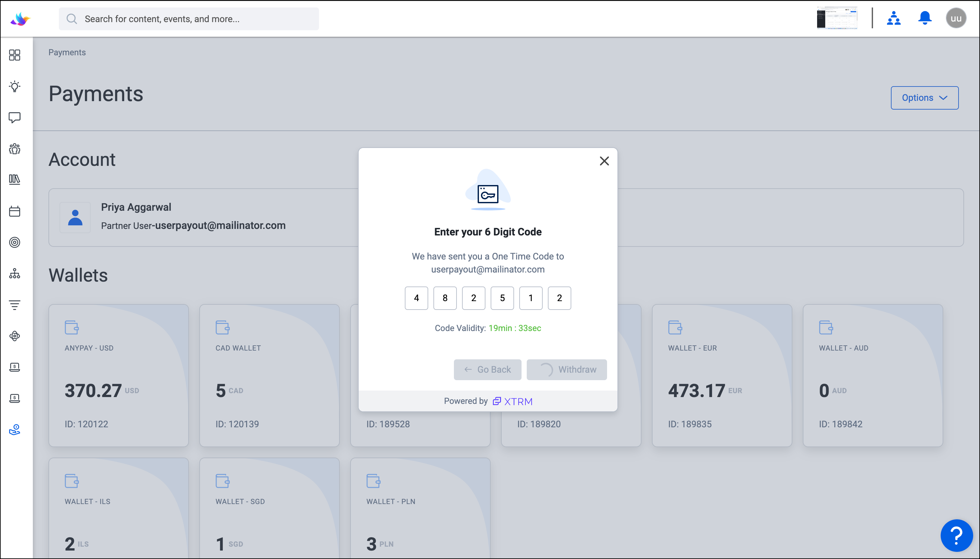Open the lower laptop dollar sidebar icon
The height and width of the screenshot is (559, 980).
pyautogui.click(x=15, y=398)
